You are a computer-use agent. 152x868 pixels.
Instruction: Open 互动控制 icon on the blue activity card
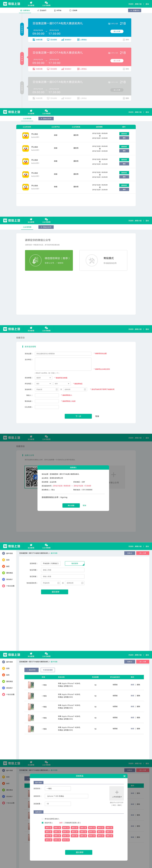(48, 40)
